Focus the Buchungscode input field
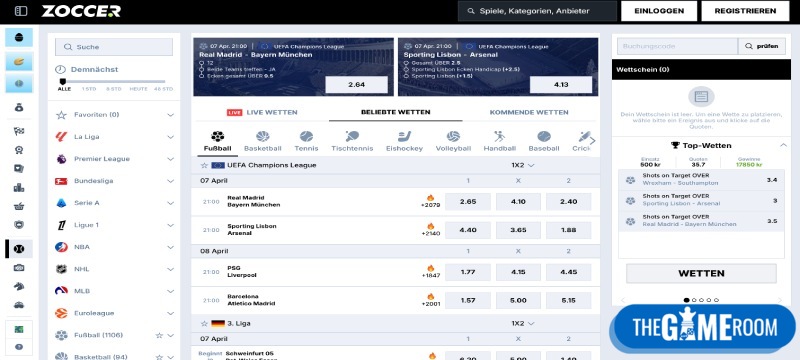This screenshot has width=800, height=360. [x=678, y=46]
